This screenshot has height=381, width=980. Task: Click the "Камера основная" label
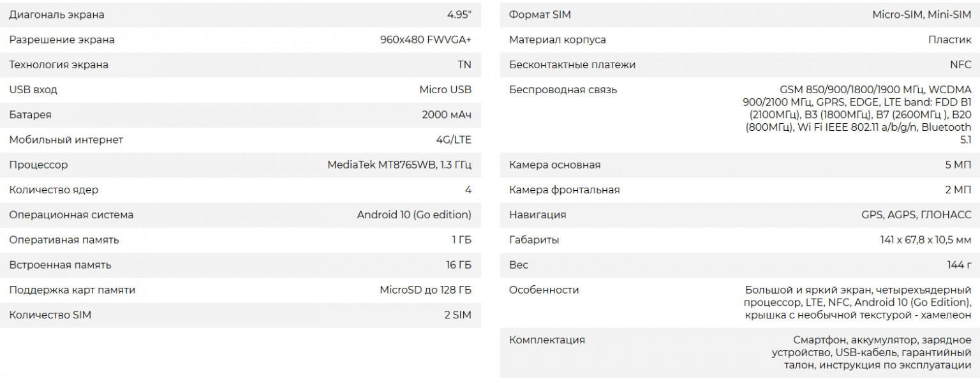tap(554, 165)
